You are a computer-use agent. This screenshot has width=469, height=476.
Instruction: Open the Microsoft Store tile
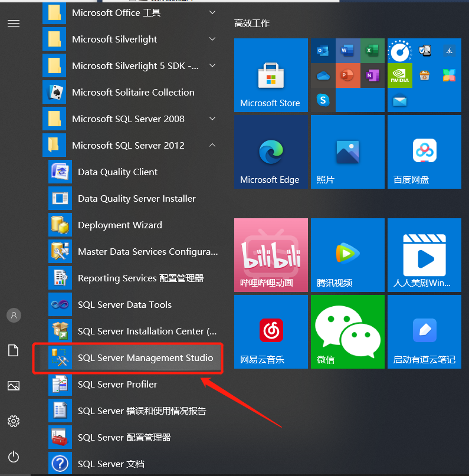tap(271, 75)
